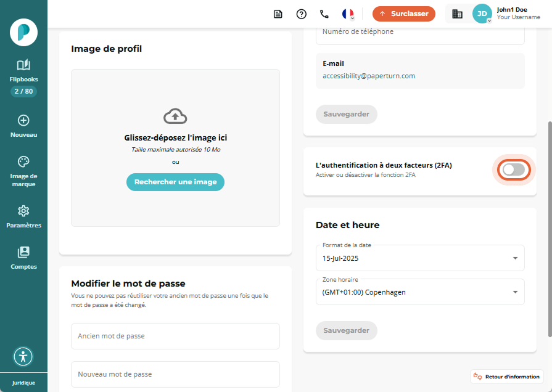
Task: Open the JD user avatar menu
Action: pos(482,14)
